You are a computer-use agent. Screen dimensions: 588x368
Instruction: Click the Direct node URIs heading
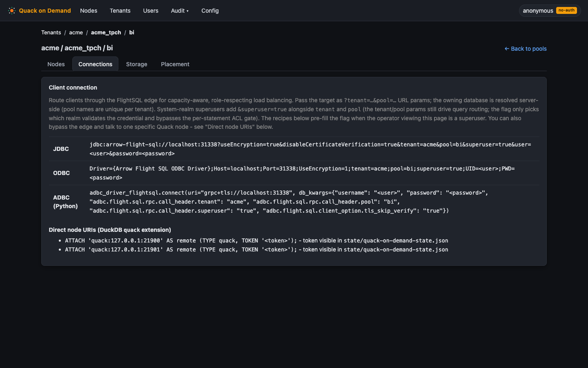click(110, 230)
